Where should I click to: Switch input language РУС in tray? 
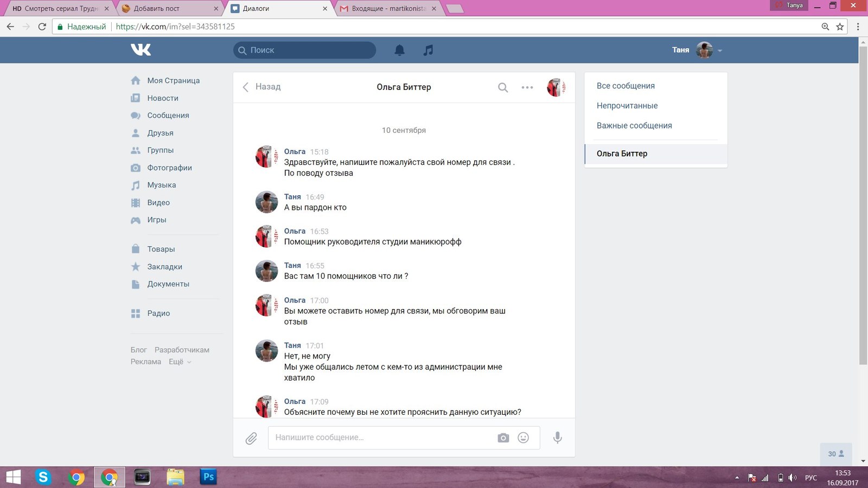pos(811,478)
